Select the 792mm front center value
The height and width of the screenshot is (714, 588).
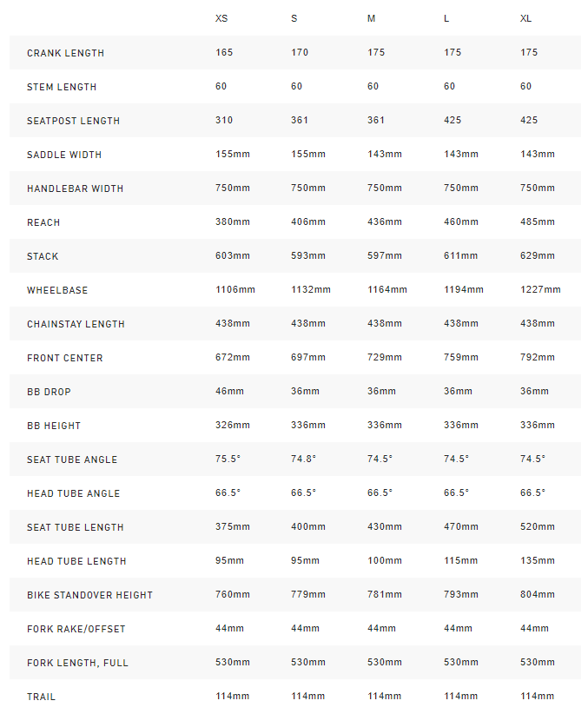(537, 357)
